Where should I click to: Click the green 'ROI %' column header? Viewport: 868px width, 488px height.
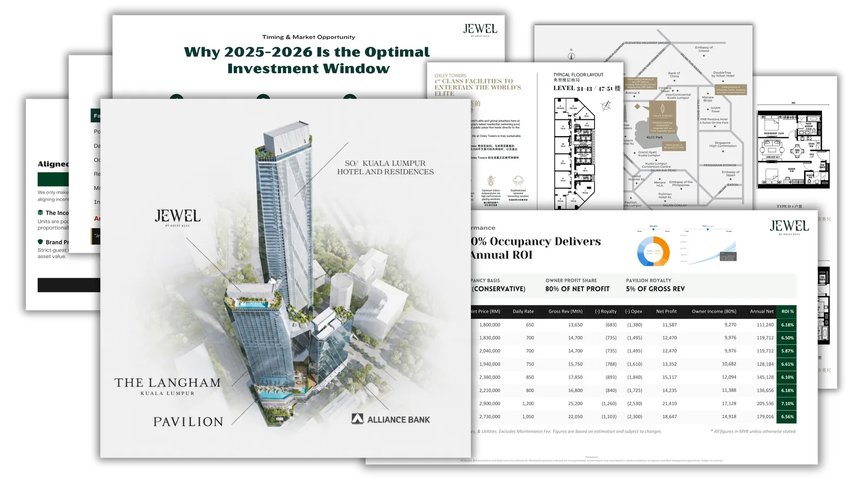[787, 311]
